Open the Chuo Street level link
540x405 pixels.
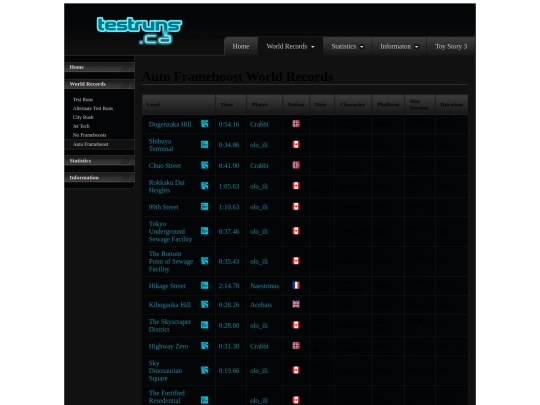click(165, 166)
